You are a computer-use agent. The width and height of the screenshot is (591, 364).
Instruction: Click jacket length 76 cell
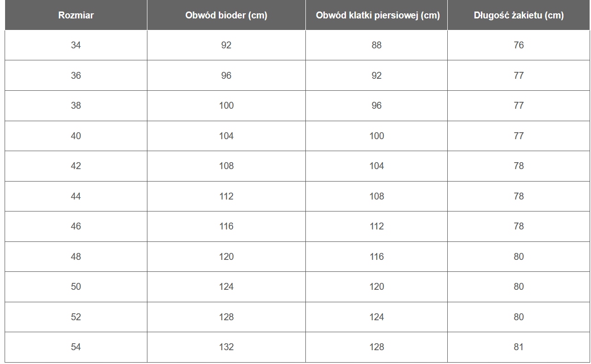(519, 45)
